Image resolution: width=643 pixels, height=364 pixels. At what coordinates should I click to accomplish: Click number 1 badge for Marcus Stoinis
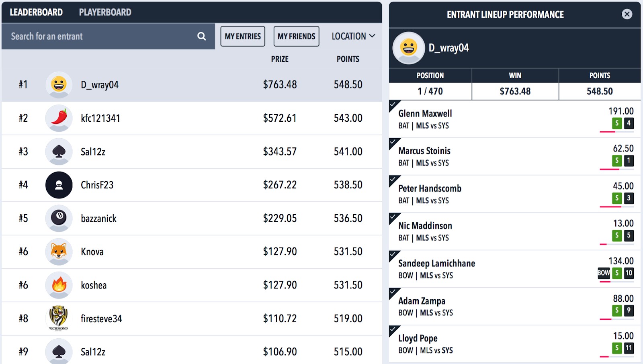coord(629,161)
